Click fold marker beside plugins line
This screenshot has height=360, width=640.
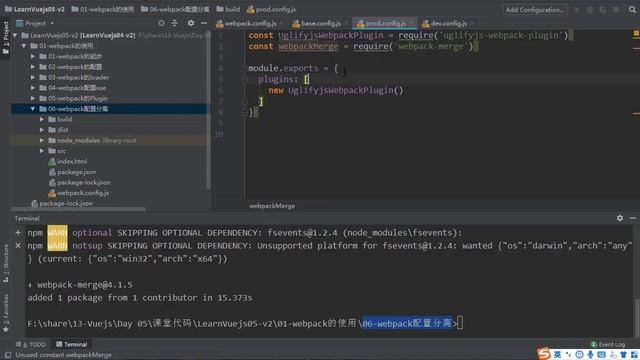(244, 79)
